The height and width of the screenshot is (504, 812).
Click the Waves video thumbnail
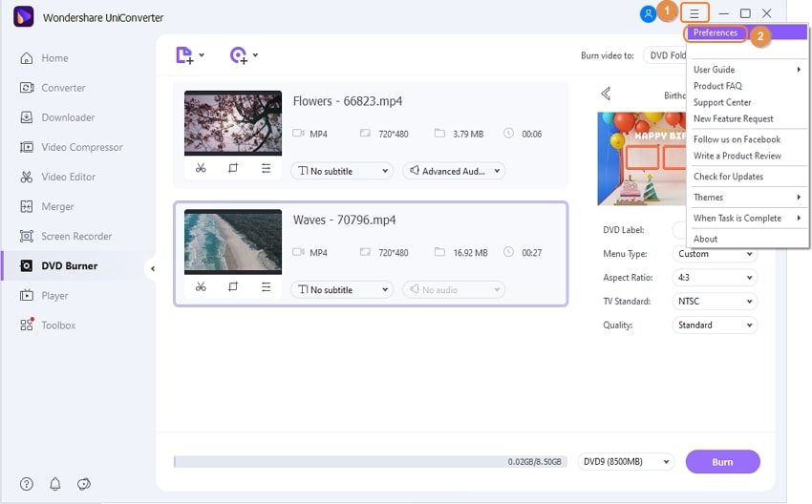pyautogui.click(x=233, y=241)
